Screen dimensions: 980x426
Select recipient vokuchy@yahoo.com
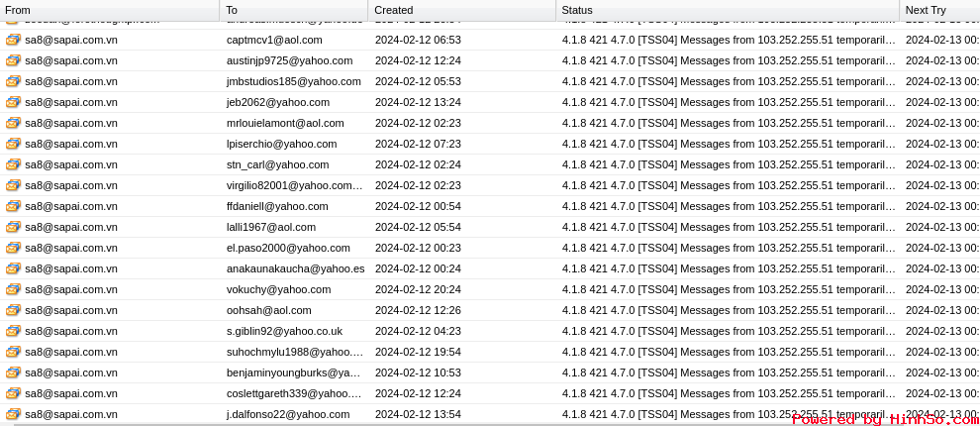279,289
